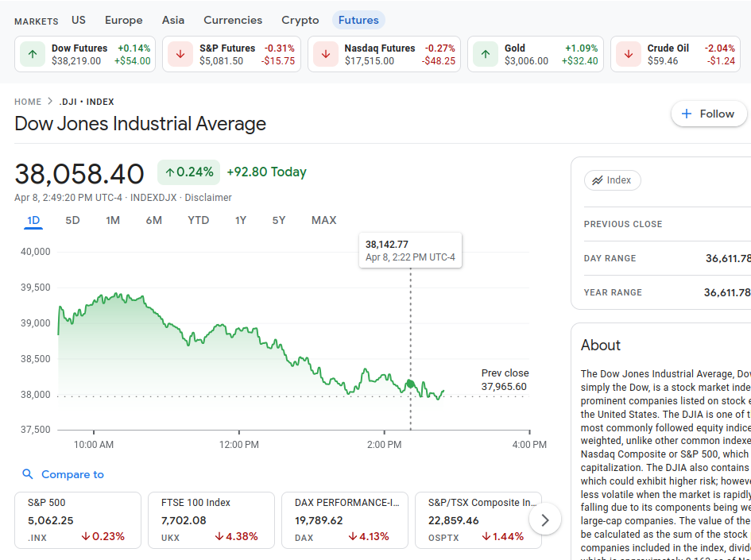
Task: Click the red down arrow on Crude Oil
Action: (629, 54)
